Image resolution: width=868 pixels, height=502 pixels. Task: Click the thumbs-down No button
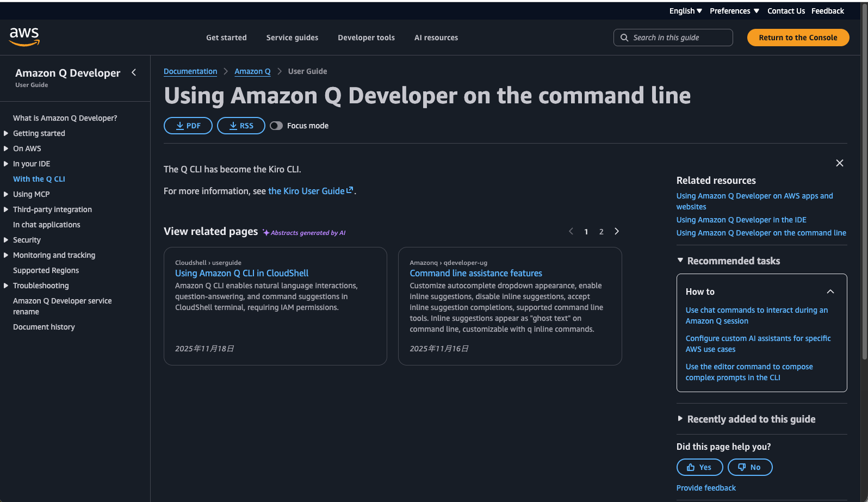click(x=750, y=467)
